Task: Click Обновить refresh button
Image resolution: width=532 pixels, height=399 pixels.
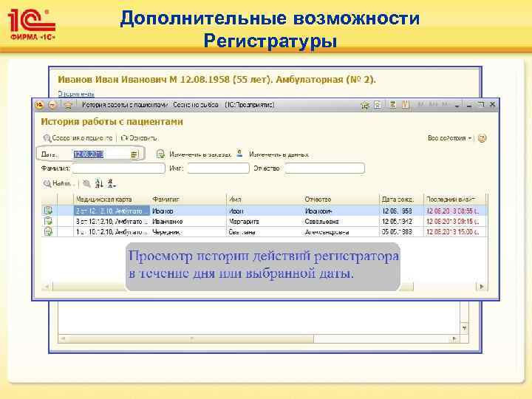Action: 139,138
